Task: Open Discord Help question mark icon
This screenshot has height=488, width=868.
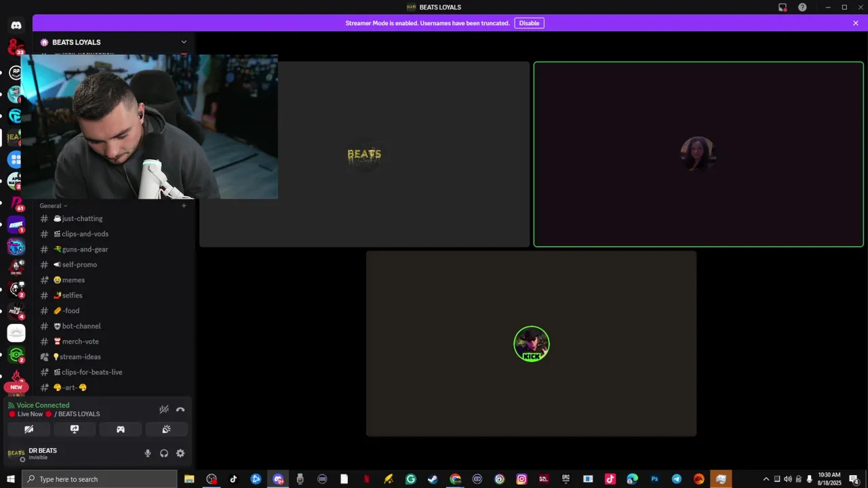Action: (802, 7)
